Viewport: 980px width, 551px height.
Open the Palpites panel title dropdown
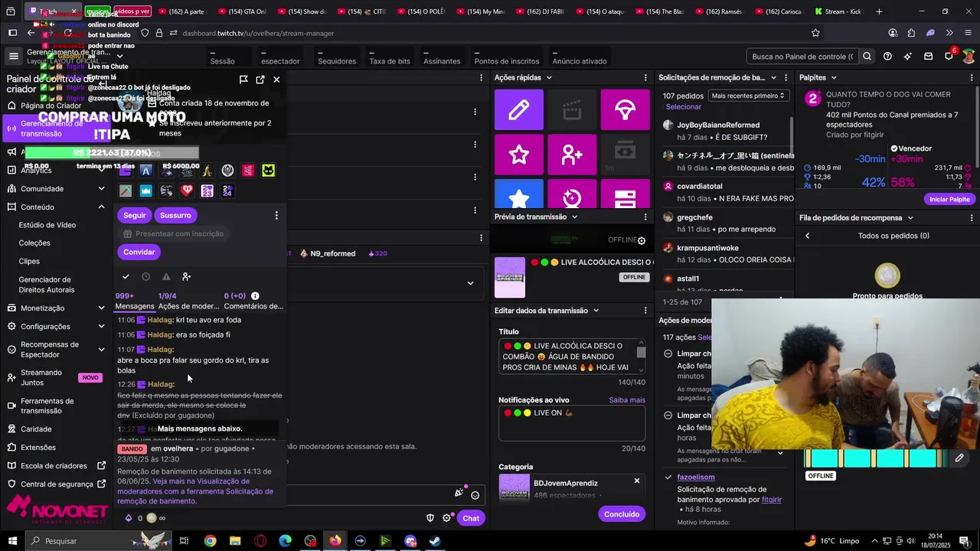tap(834, 77)
